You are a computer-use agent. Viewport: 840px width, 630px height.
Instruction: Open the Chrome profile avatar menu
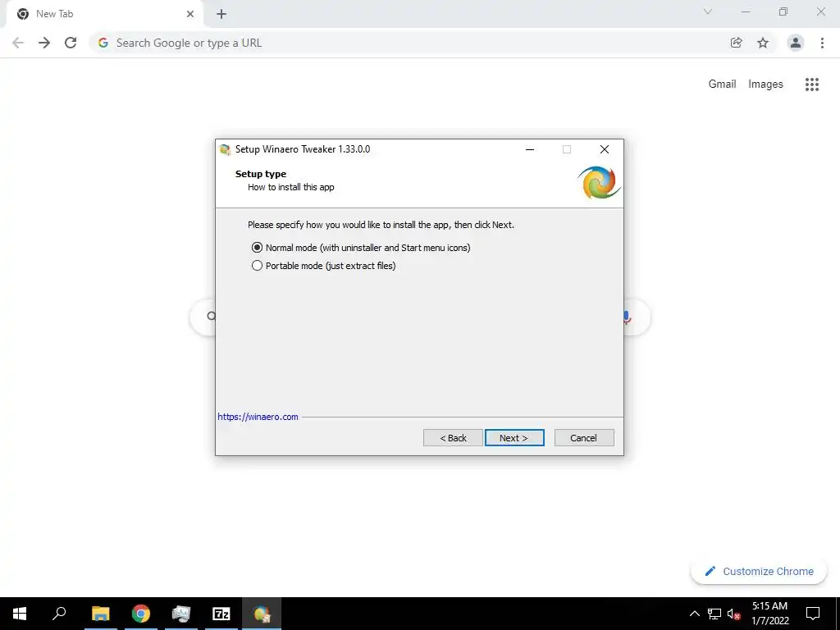coord(796,43)
